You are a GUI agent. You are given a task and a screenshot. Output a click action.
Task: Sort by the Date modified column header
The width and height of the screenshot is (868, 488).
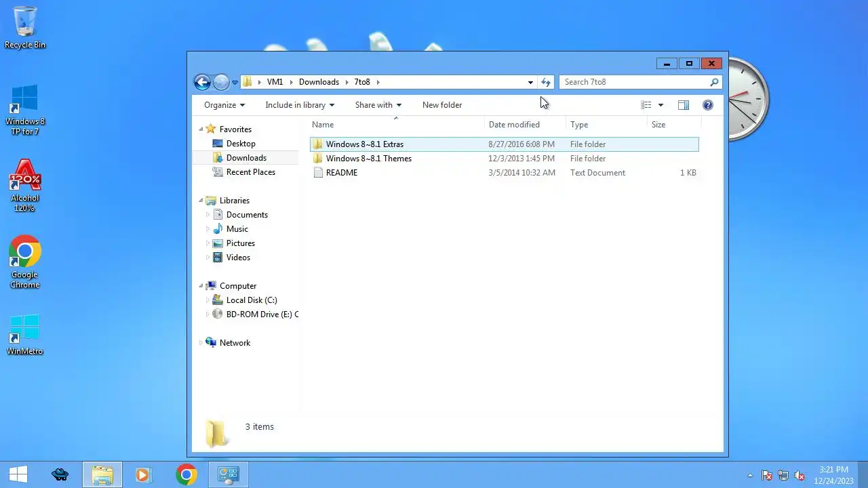525,125
